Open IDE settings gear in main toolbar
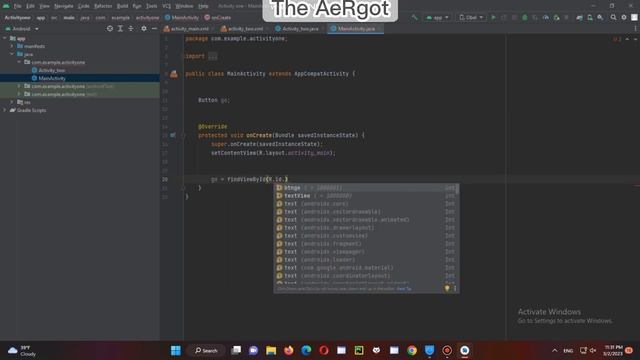 coord(624,18)
